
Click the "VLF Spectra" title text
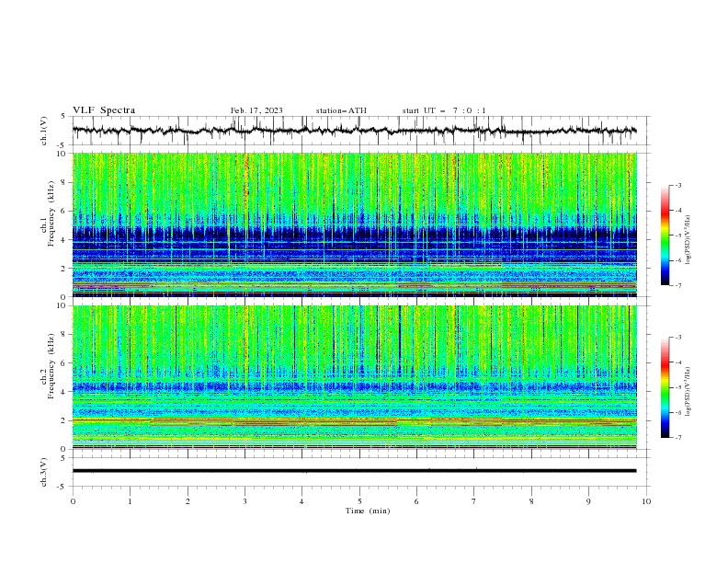click(104, 110)
